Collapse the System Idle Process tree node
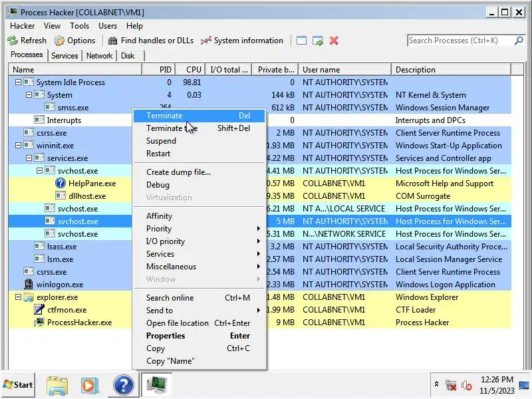532x399 pixels. pyautogui.click(x=19, y=82)
